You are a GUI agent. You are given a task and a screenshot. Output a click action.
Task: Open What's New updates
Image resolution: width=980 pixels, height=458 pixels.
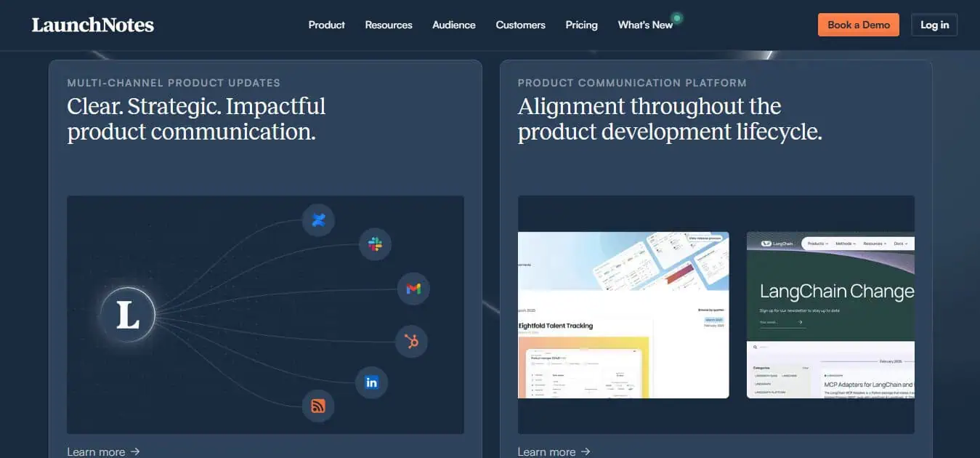pos(645,25)
